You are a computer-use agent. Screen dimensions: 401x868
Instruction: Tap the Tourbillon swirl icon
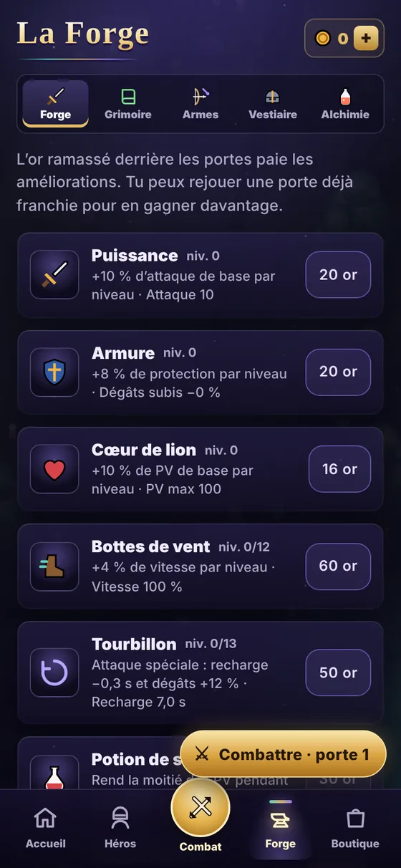(54, 672)
